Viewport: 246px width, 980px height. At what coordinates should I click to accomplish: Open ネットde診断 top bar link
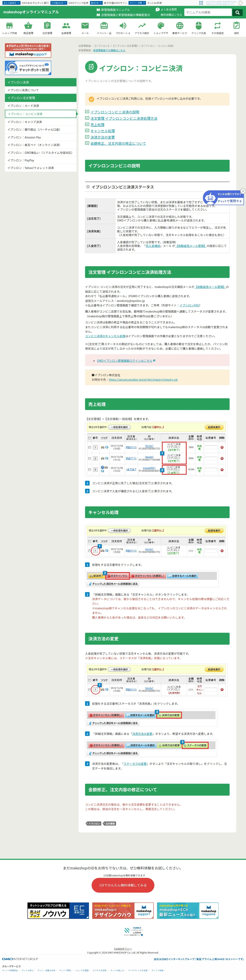point(154,3)
